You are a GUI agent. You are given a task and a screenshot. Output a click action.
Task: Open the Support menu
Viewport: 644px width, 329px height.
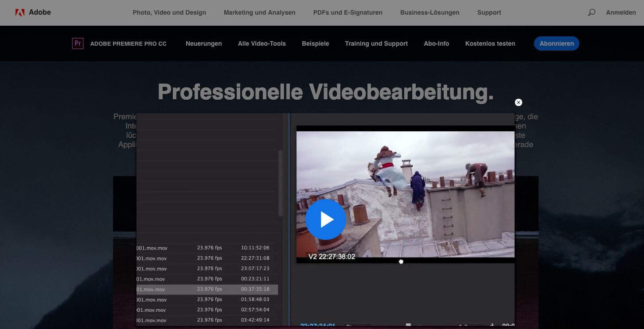(489, 12)
